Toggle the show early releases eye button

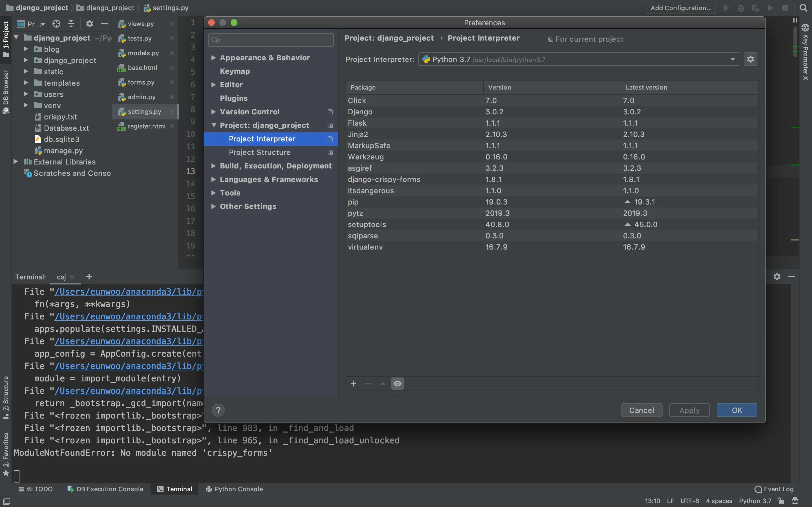[x=397, y=384]
